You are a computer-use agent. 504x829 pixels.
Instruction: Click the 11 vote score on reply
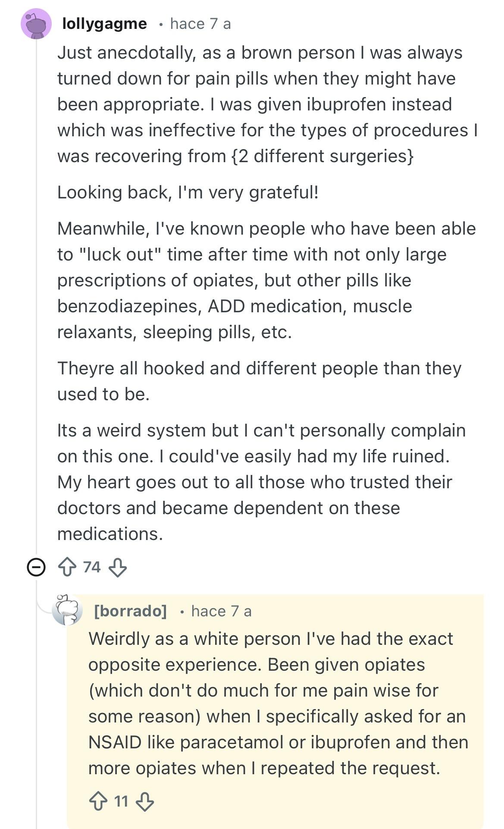(121, 801)
